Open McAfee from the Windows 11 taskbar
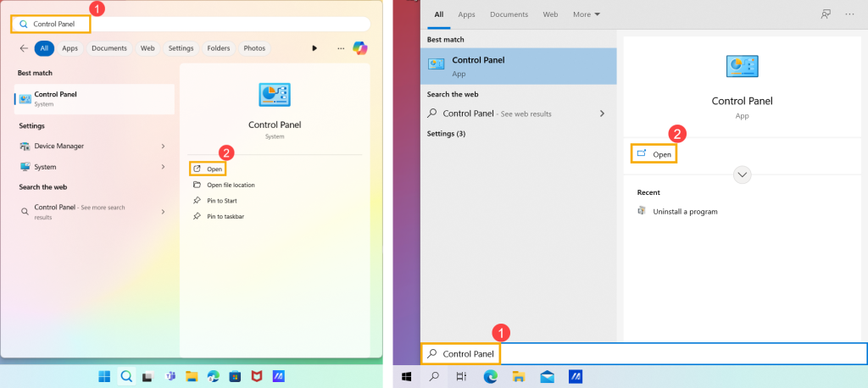 tap(257, 377)
